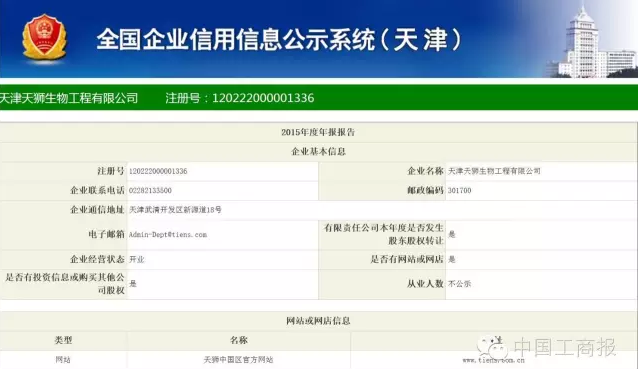This screenshot has height=369, width=639.
Task: Click the 邮政编码 label
Action: [425, 190]
